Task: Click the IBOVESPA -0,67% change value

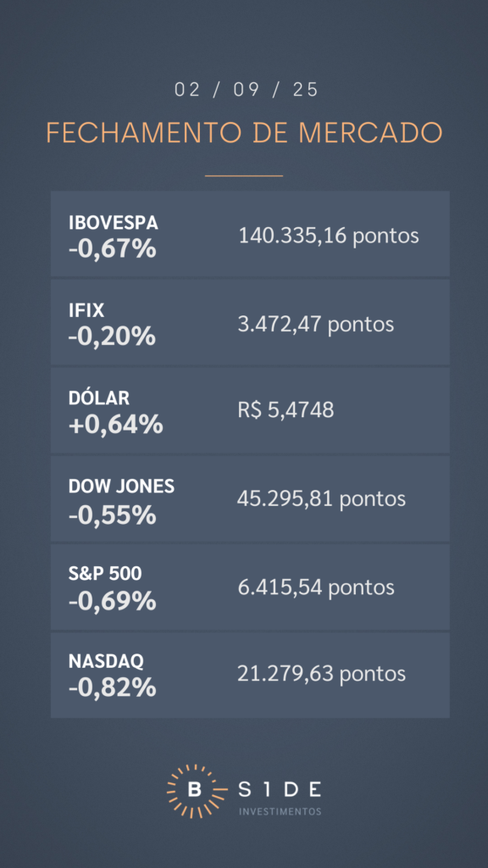Action: coord(113,248)
